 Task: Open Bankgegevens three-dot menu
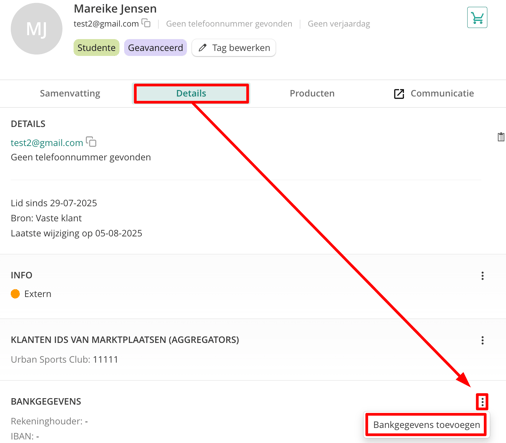(x=482, y=402)
